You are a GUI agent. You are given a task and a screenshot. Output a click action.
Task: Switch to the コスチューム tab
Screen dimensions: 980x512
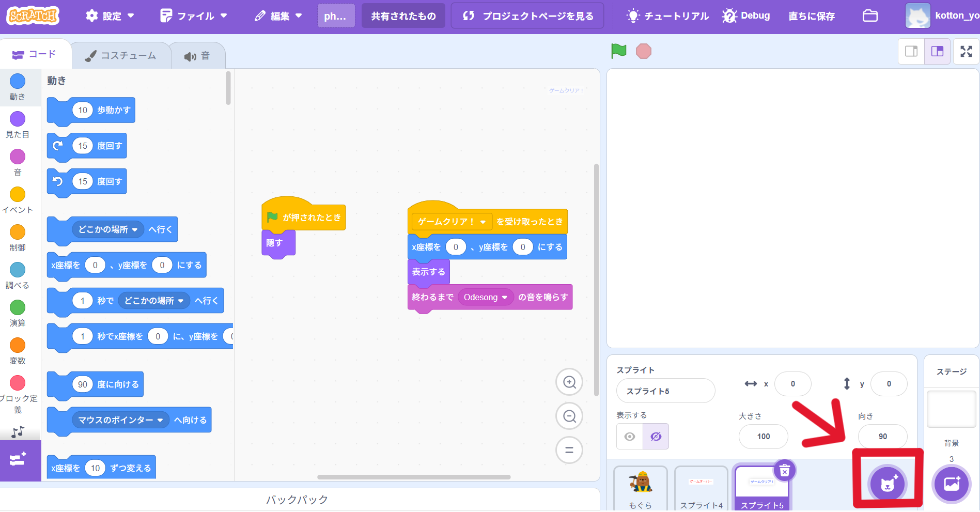[x=121, y=56]
